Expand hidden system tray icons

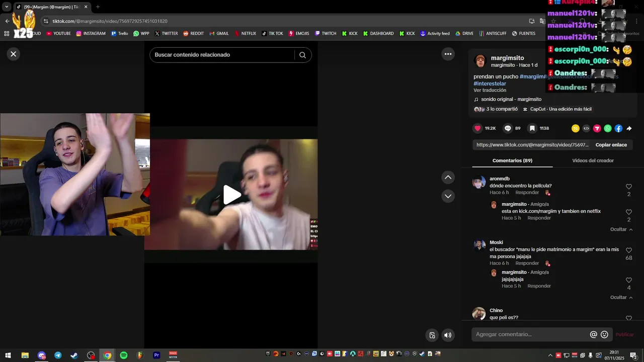coord(550,355)
